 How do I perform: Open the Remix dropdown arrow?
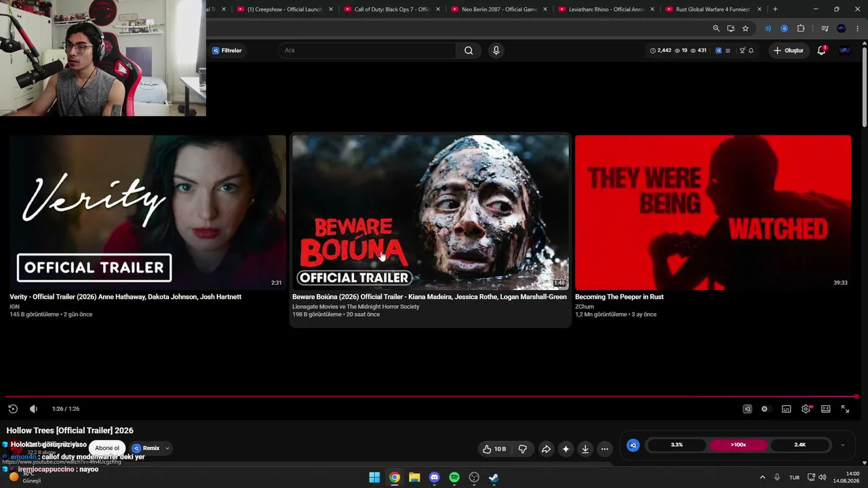(167, 448)
